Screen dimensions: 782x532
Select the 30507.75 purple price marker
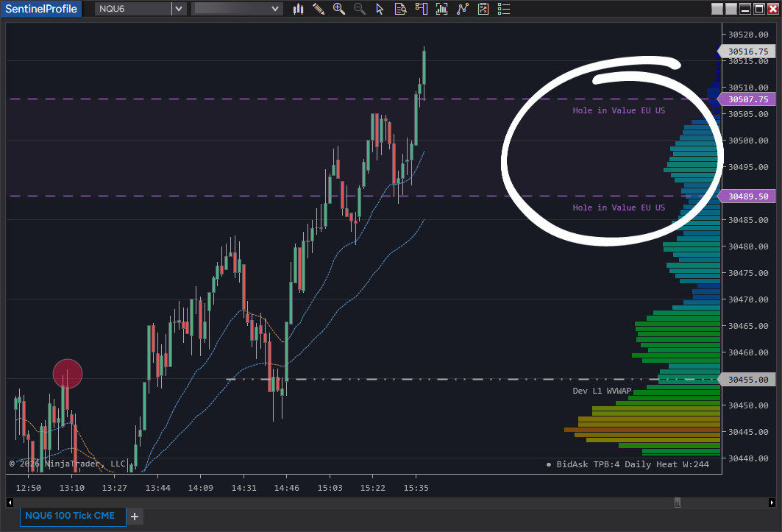[747, 99]
